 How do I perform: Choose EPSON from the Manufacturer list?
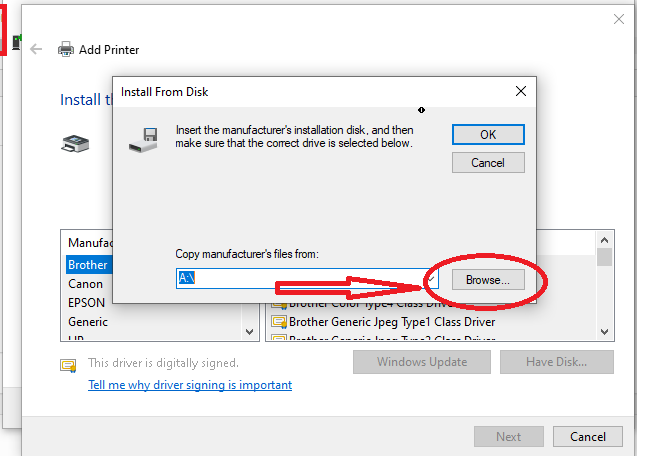click(87, 302)
